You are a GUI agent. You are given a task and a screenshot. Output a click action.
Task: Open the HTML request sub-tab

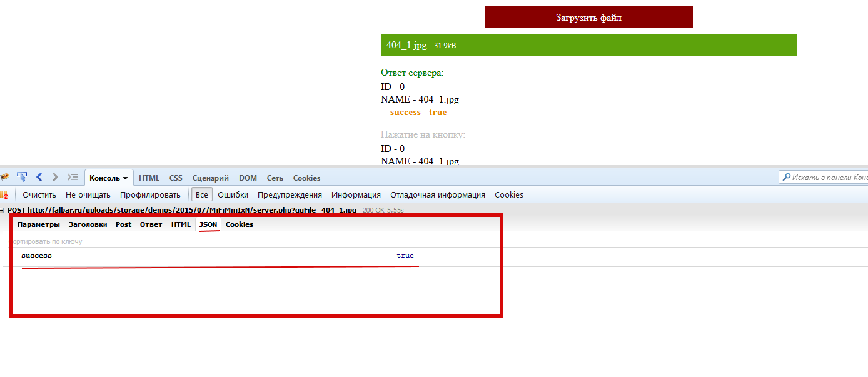181,224
